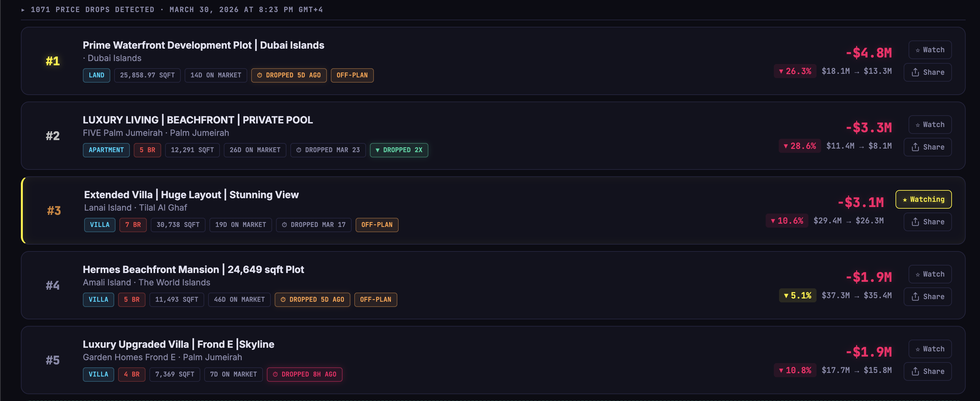Viewport: 980px width, 401px height.
Task: Open the 5.1% yellow drop badge
Action: [x=797, y=296]
